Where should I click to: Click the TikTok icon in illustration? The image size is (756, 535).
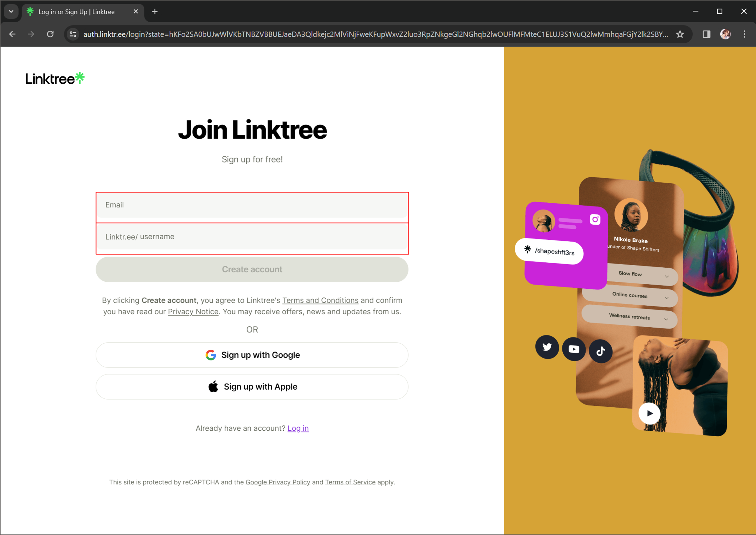601,351
